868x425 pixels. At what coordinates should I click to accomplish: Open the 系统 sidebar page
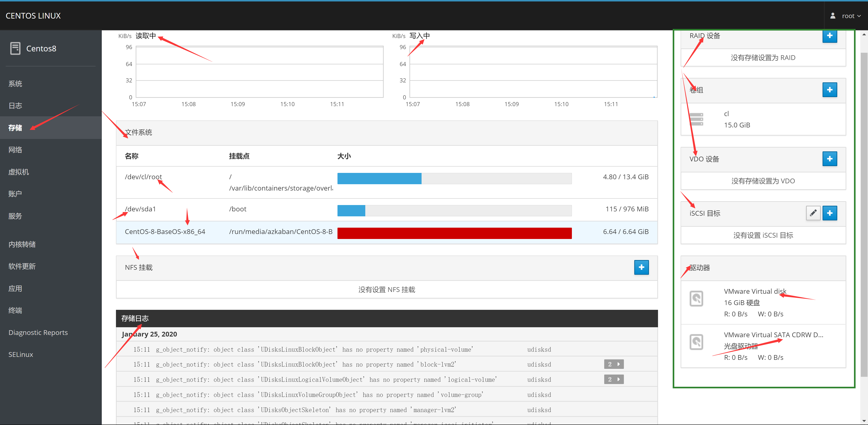51,84
